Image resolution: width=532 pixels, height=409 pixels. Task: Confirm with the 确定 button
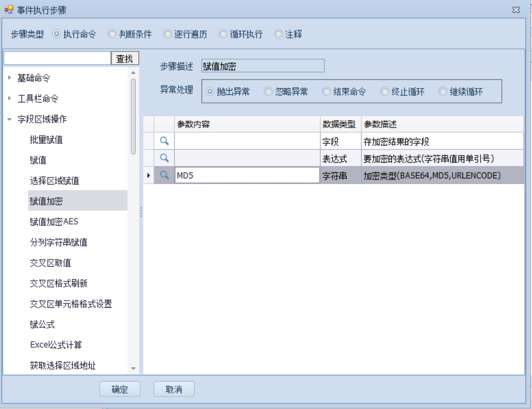(119, 389)
